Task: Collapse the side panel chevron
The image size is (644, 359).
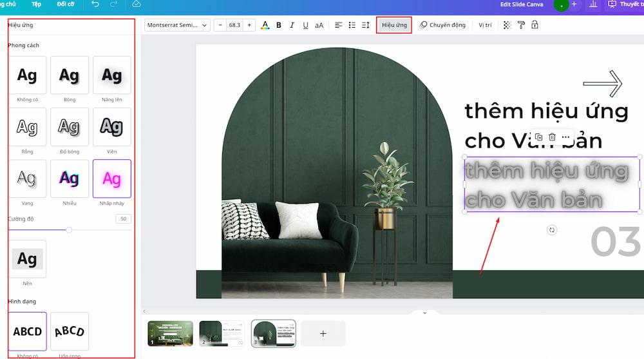Action: (144, 311)
